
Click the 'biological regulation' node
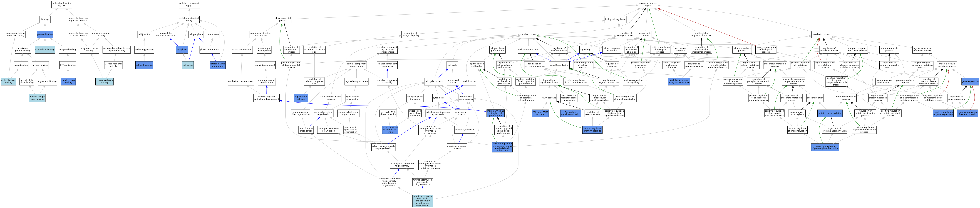point(615,19)
